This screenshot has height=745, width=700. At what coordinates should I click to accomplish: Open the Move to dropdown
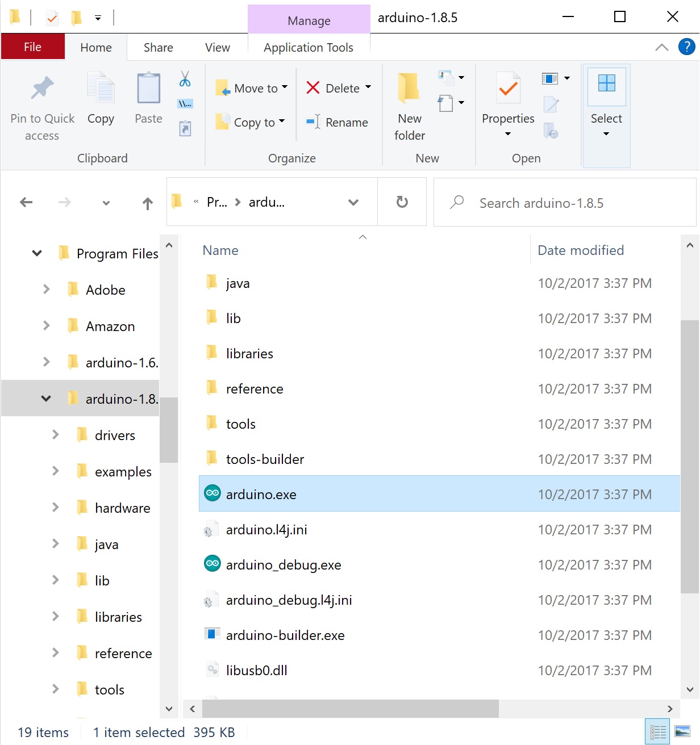(x=253, y=89)
